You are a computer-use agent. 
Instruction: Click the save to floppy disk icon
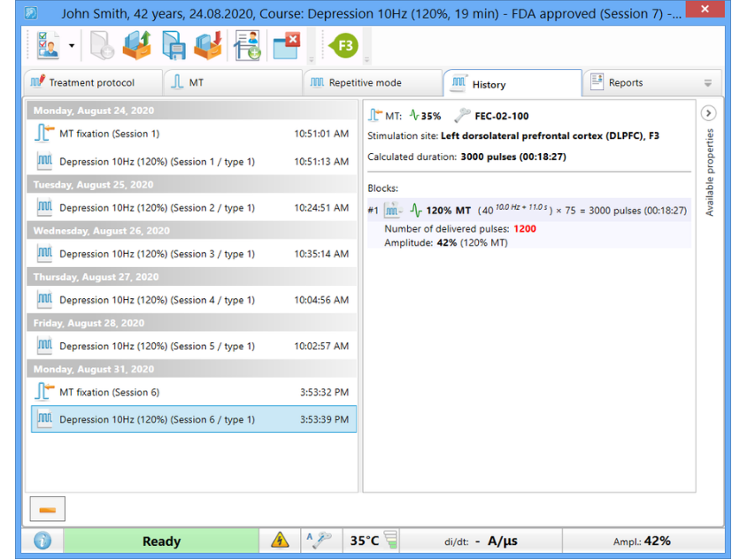pos(173,45)
